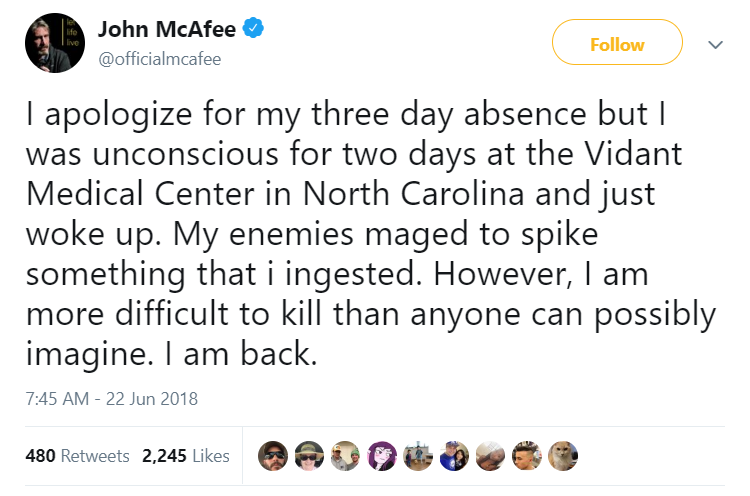750x496 pixels.
Task: Open liker avatar with the blue-shirted couple
Action: pos(454,456)
